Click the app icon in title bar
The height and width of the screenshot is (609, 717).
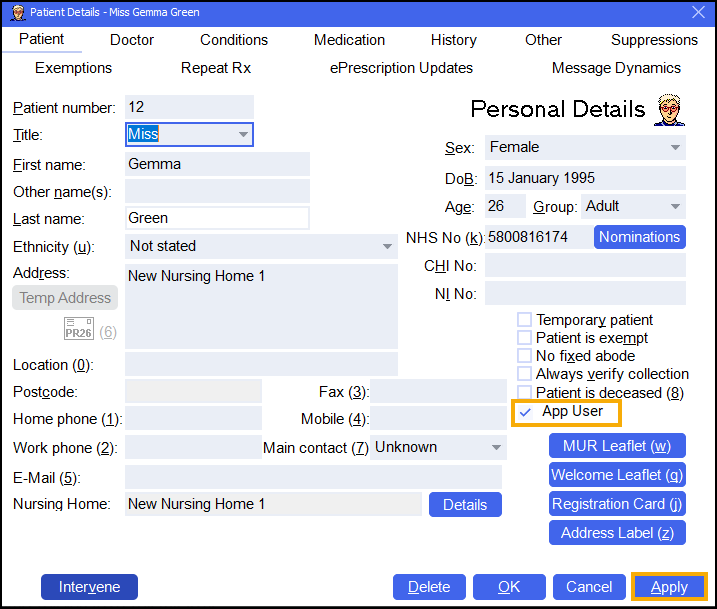point(14,12)
